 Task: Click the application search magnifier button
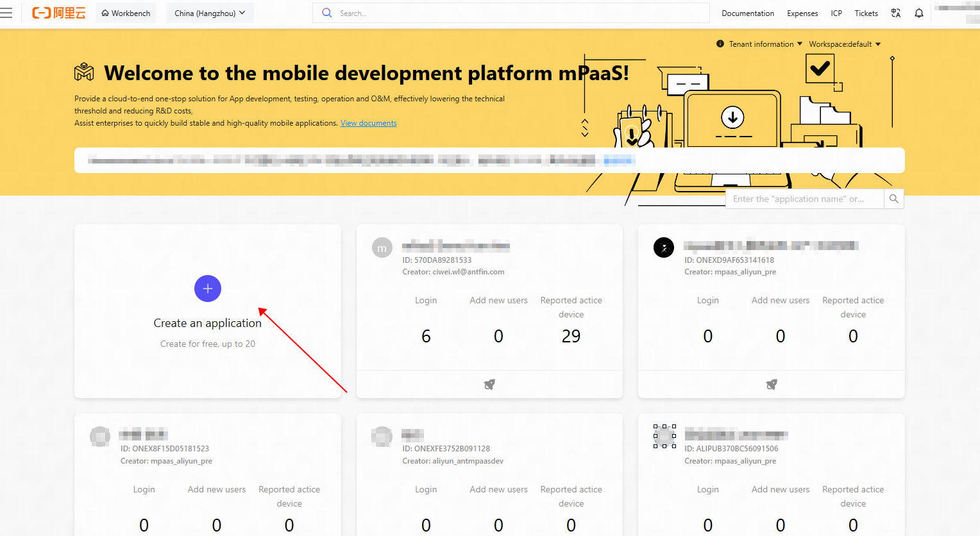(894, 199)
